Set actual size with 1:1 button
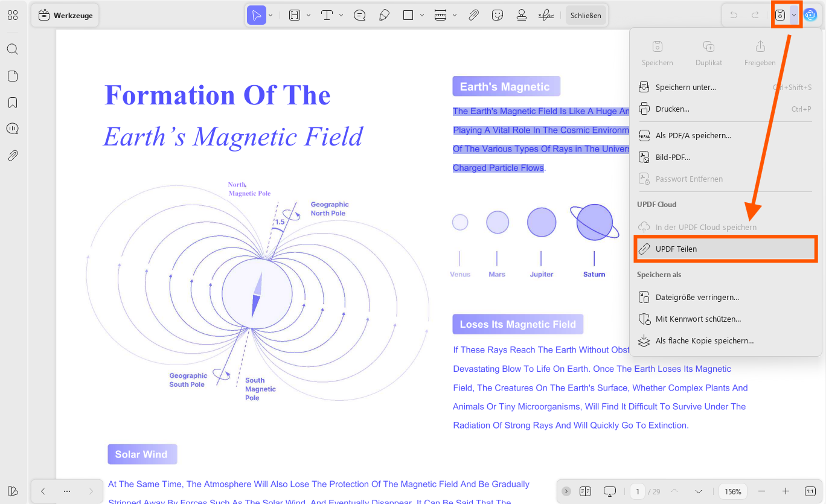Viewport: 826px width, 504px height. point(810,491)
